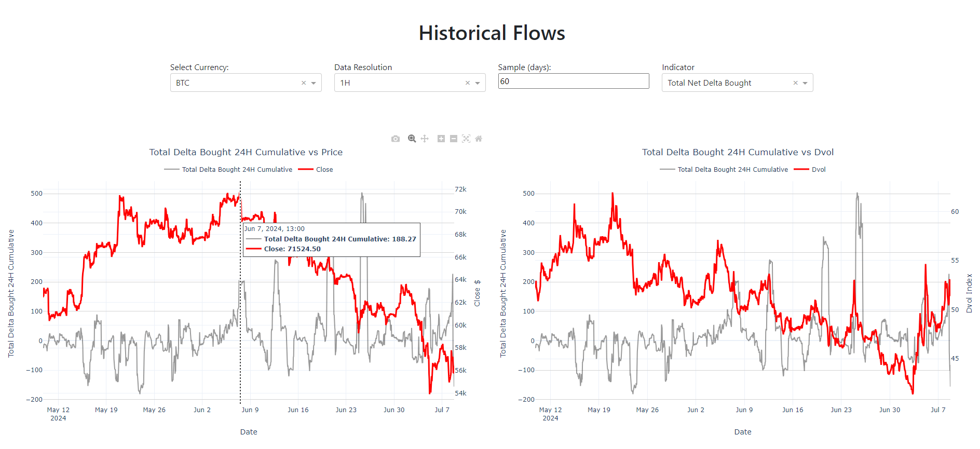Click the 'Dvol Index' axis title
Viewport: 980px width, 449px height.
click(969, 293)
